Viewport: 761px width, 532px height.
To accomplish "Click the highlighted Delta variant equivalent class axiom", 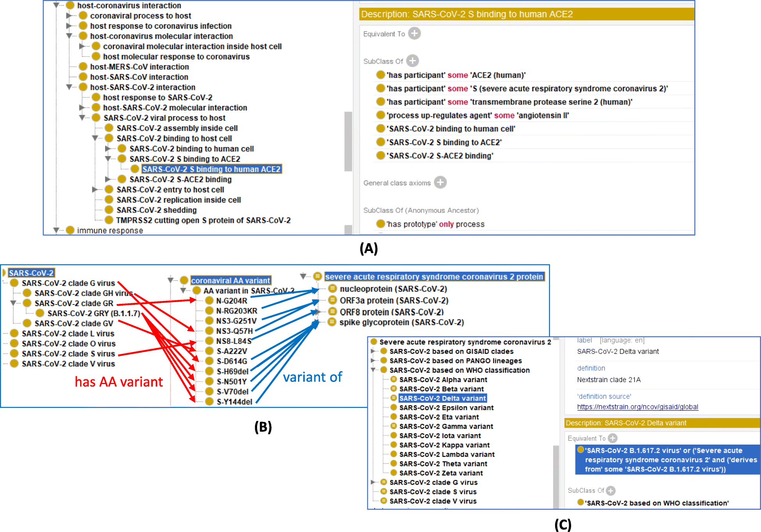I will click(667, 460).
